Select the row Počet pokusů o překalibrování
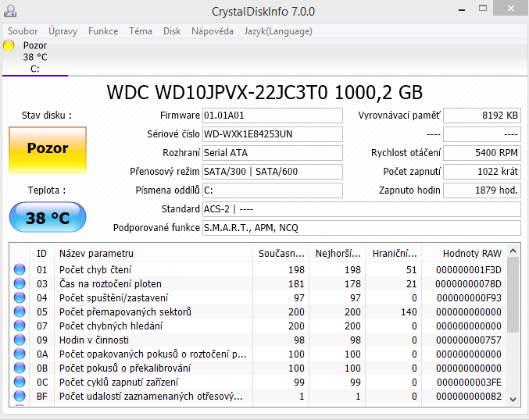The width and height of the screenshot is (529, 420). tap(258, 368)
